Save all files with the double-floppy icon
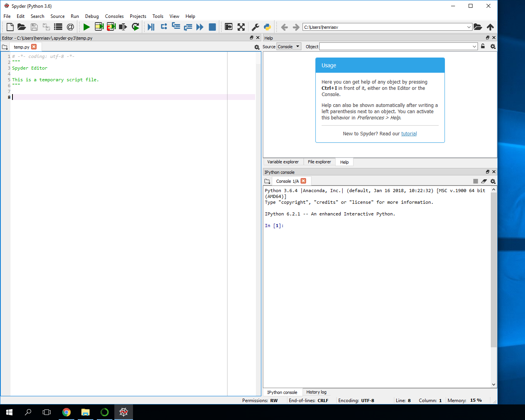Viewport: 525px width, 420px height. pyautogui.click(x=46, y=27)
